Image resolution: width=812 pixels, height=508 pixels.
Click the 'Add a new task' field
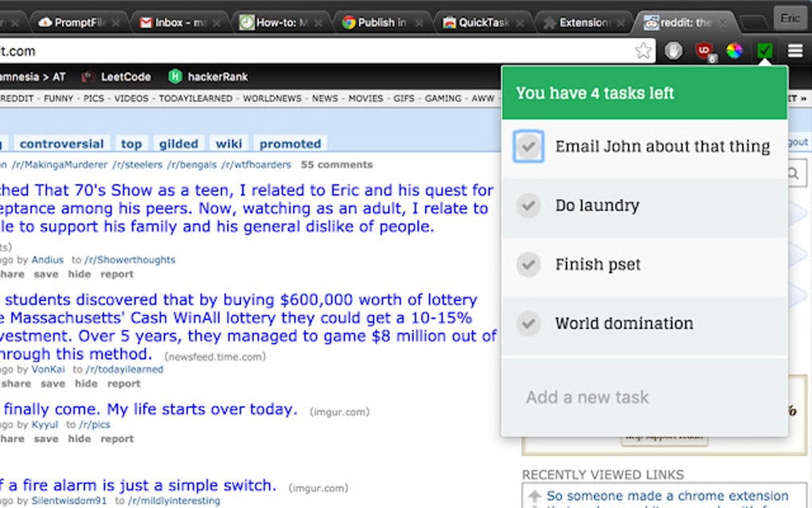587,397
